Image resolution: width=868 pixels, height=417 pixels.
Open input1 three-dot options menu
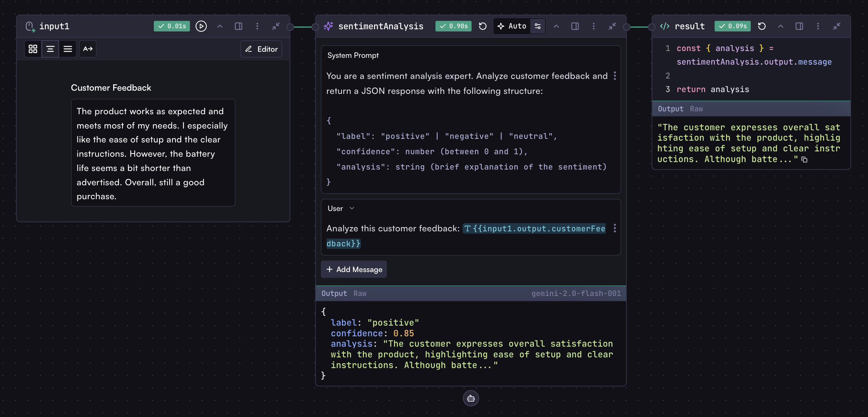point(257,26)
